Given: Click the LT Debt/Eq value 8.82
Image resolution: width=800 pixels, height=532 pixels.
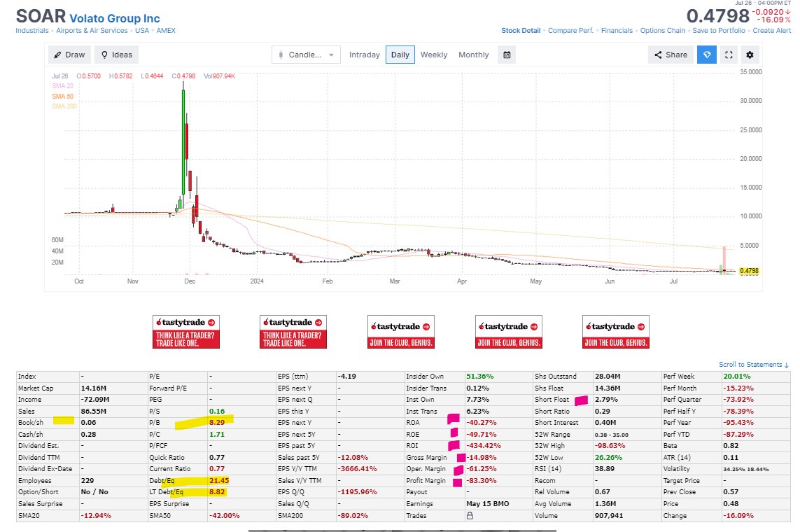Looking at the screenshot, I should pyautogui.click(x=217, y=491).
